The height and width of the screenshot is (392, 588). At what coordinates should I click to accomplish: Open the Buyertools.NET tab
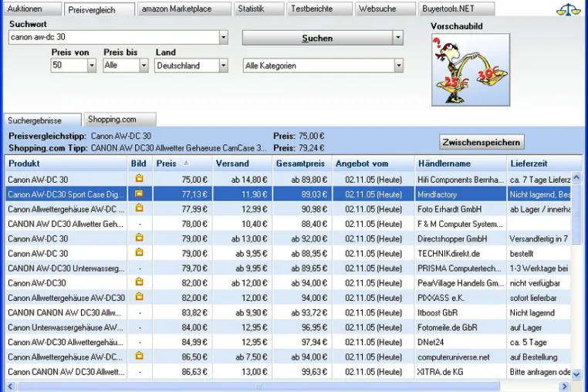pos(456,8)
